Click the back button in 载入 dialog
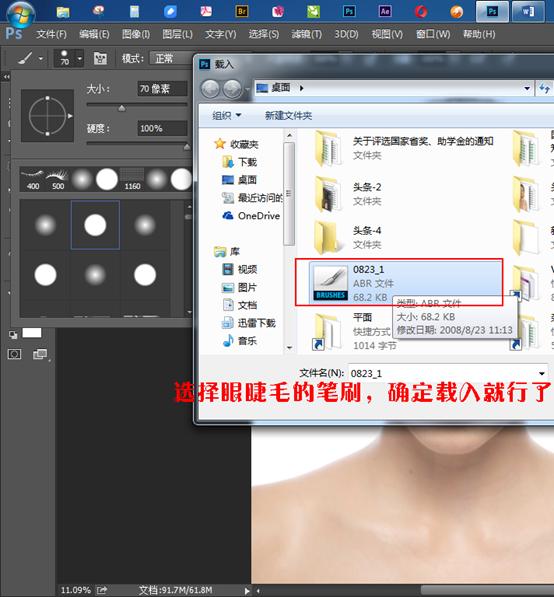This screenshot has height=597, width=554. pos(211,89)
